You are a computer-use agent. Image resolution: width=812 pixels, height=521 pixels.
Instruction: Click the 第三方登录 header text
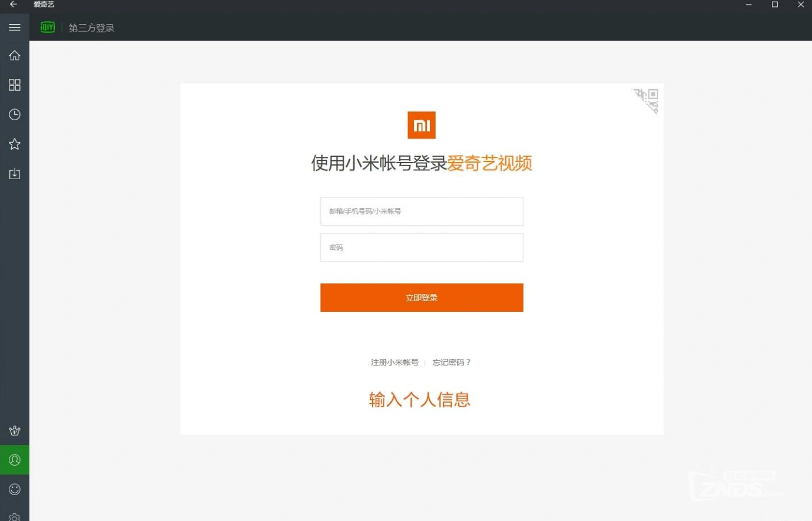(91, 28)
